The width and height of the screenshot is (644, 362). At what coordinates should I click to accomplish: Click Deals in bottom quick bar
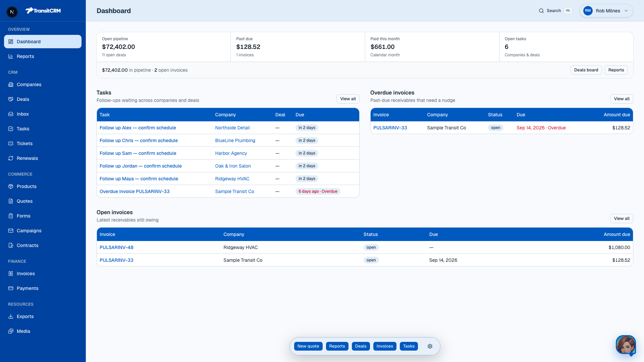361,346
